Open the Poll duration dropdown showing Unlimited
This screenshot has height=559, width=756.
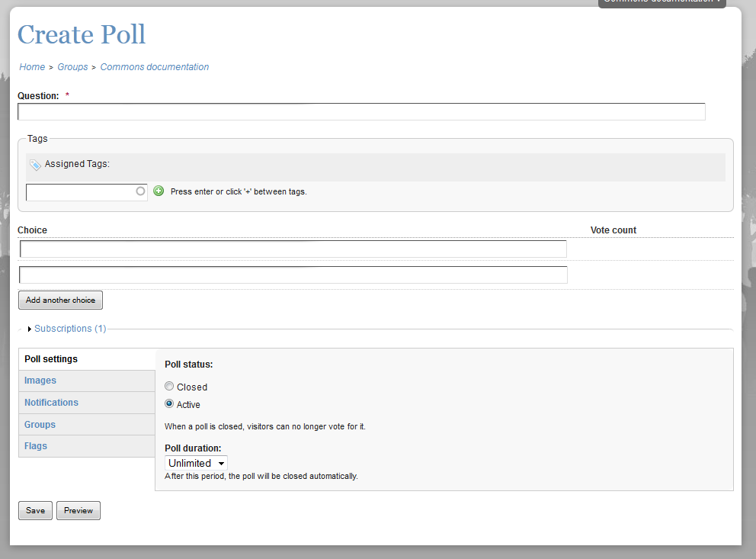tap(195, 463)
